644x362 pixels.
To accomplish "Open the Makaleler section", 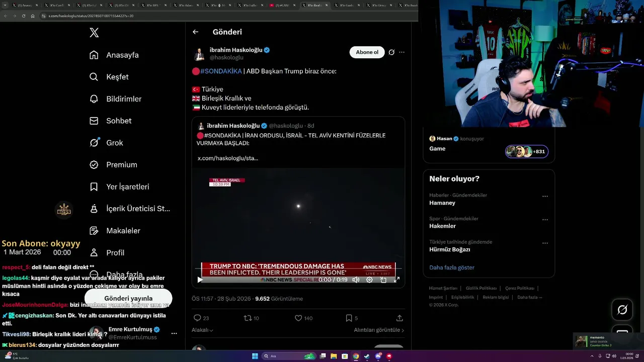I will [115, 231].
